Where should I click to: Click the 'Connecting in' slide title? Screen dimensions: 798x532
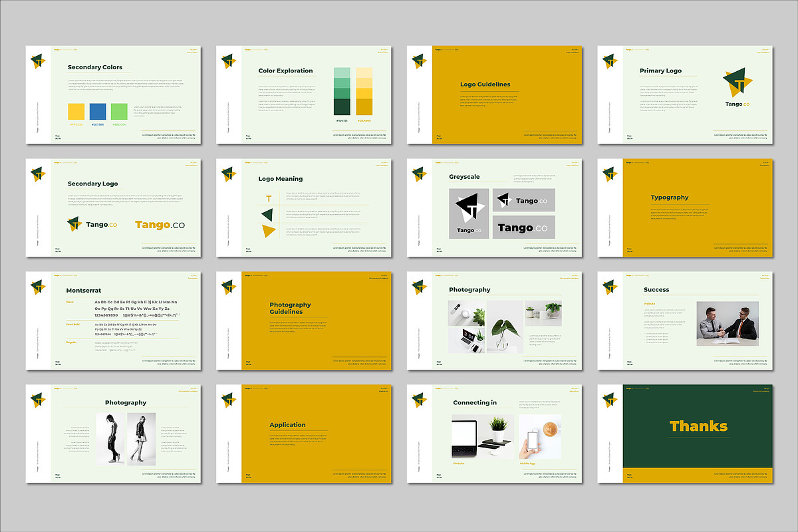point(475,403)
